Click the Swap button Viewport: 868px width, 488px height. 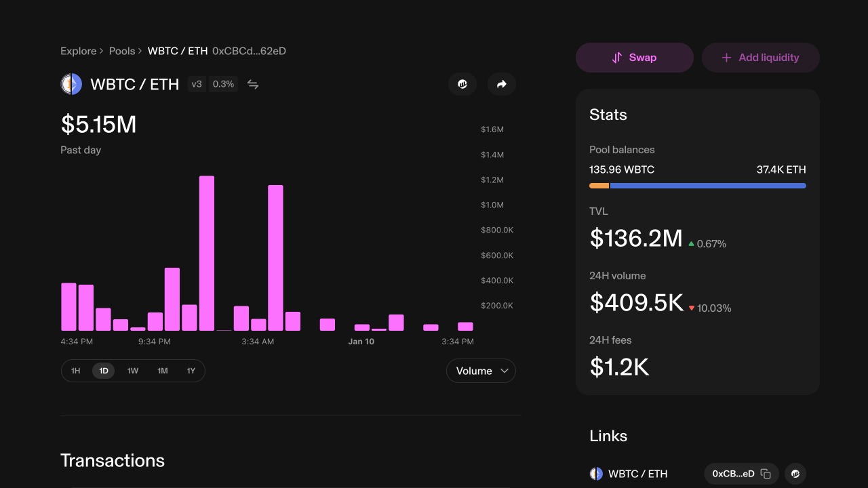coord(635,58)
